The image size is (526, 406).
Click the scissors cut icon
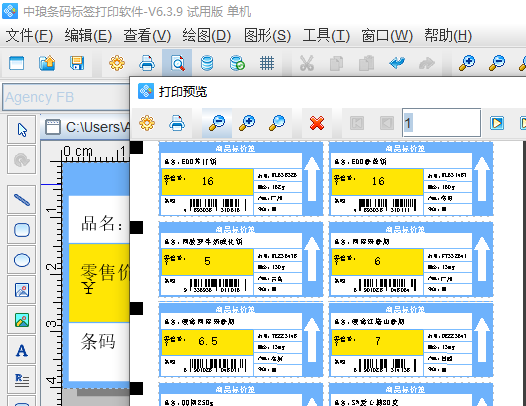coord(307,63)
